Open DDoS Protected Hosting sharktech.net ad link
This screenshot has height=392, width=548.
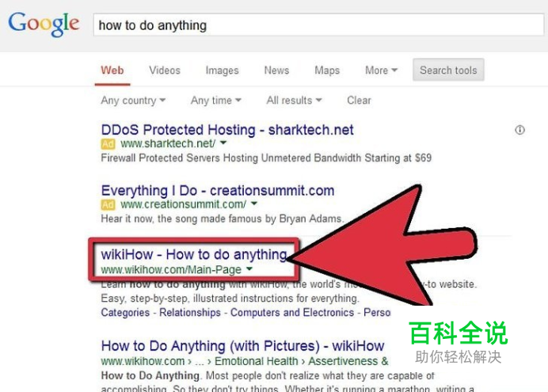pyautogui.click(x=227, y=130)
